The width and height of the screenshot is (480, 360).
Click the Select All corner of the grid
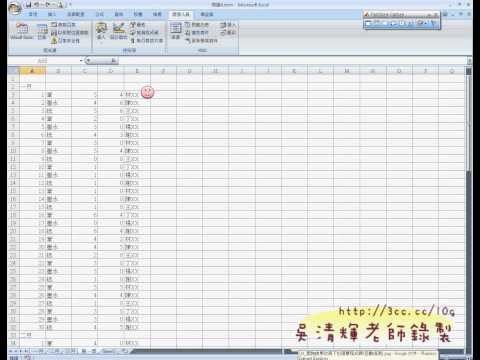click(13, 71)
